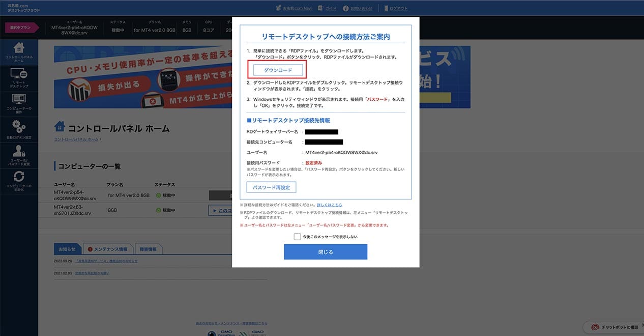Click the for MT4 ver2.0 8GB plan cell in the list
644x336 pixels.
tap(129, 195)
